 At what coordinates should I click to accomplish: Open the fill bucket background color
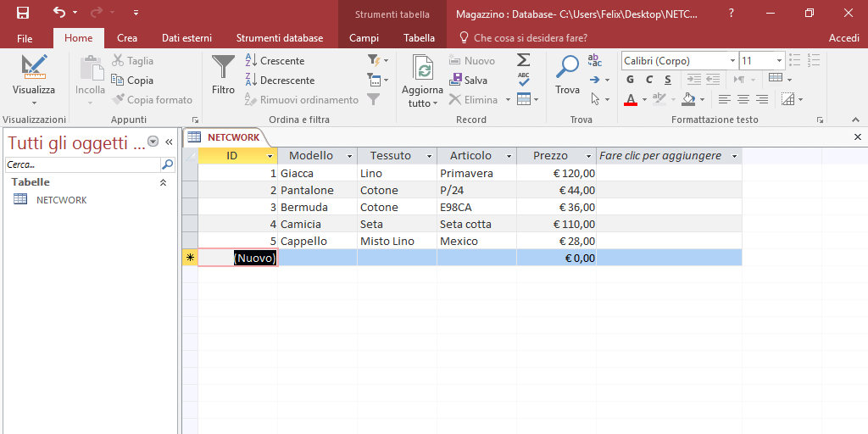688,100
